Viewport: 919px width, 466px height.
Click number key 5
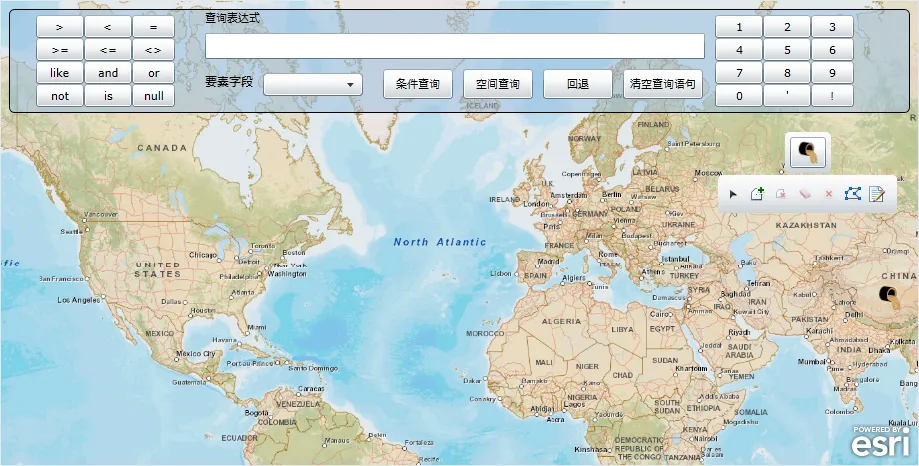787,50
